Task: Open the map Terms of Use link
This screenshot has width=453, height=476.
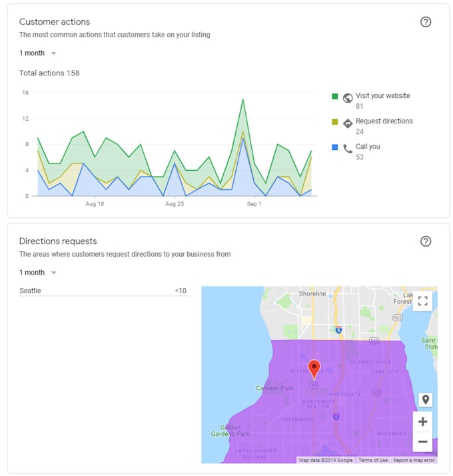Action: pos(373,460)
